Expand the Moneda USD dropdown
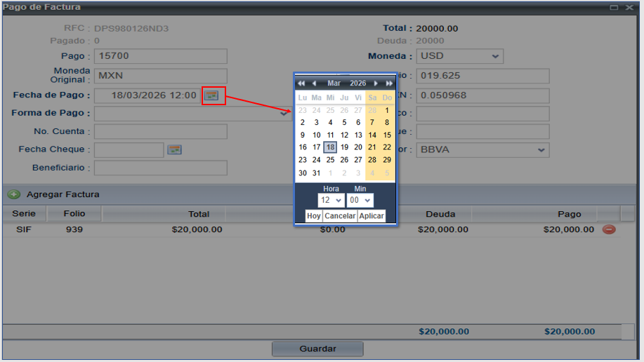 (x=459, y=56)
